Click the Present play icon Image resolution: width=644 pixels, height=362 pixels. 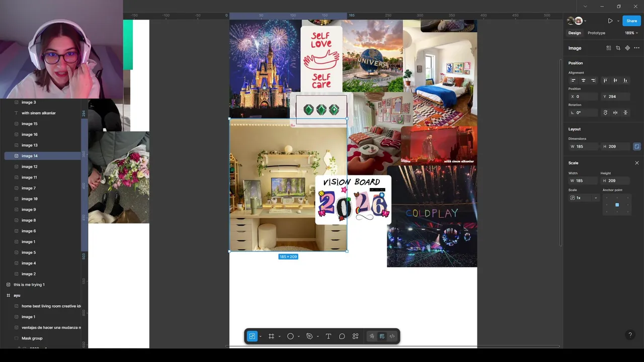(x=610, y=21)
